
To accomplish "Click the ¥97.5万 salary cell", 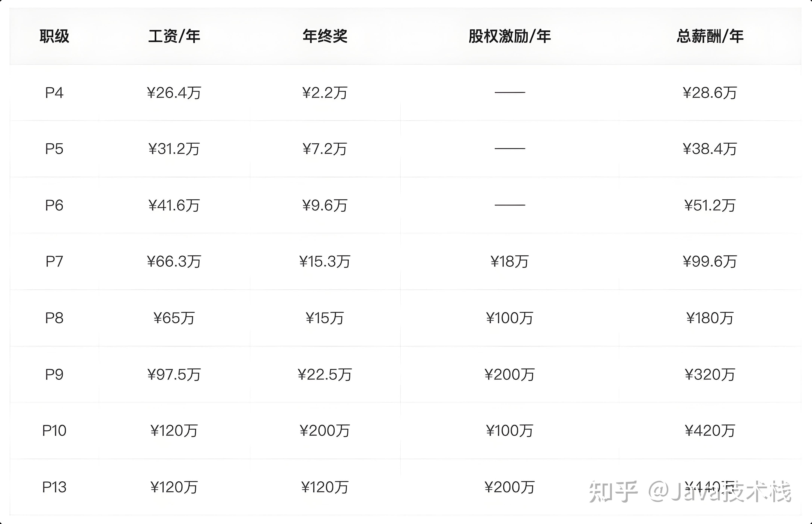I will [x=174, y=375].
